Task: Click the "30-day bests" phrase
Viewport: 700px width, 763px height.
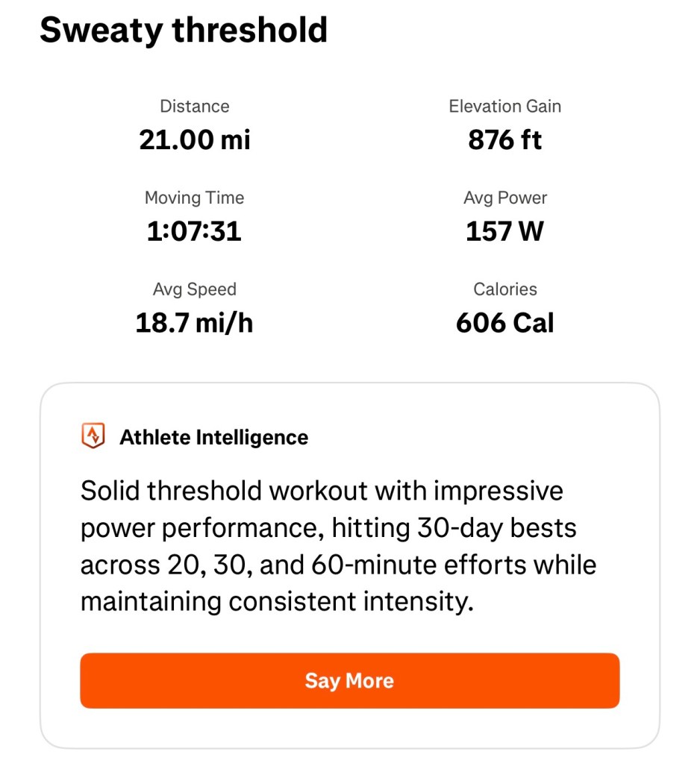Action: pyautogui.click(x=495, y=528)
